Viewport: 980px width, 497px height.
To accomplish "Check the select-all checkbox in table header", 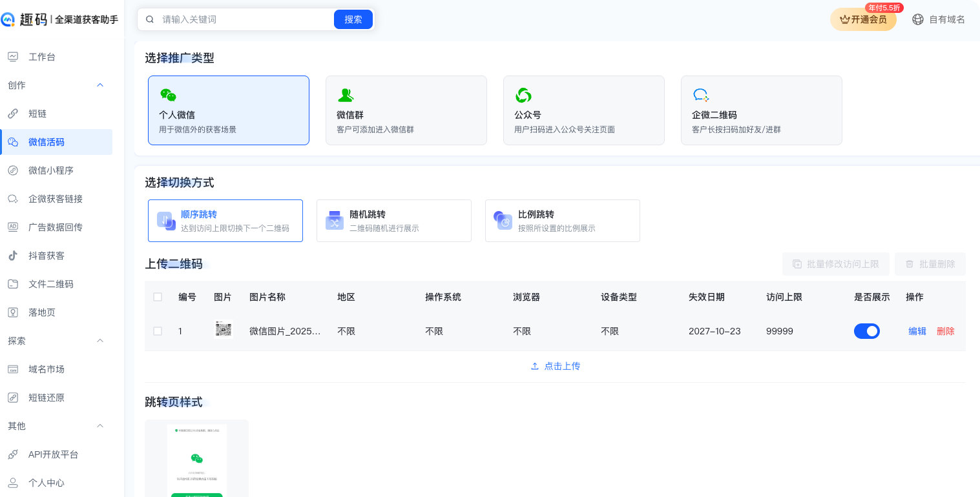I will (158, 297).
